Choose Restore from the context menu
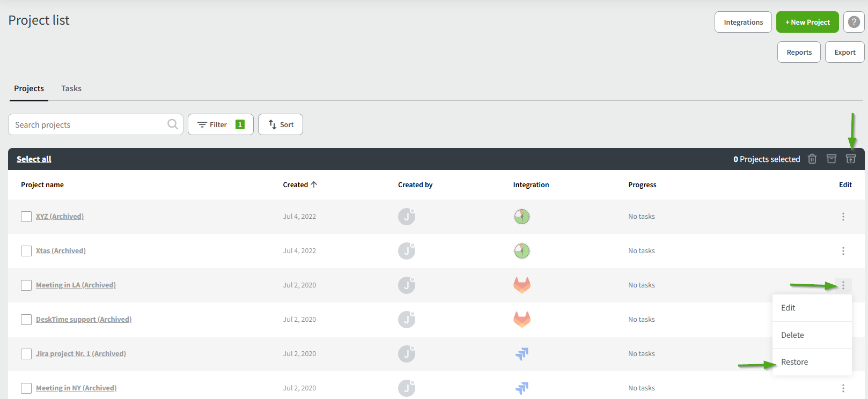This screenshot has height=399, width=868. [x=795, y=362]
